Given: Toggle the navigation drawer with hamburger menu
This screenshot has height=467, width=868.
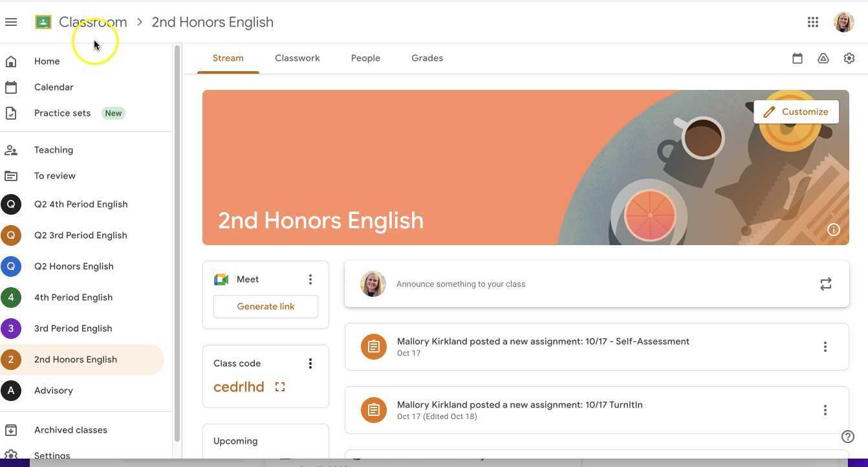Looking at the screenshot, I should (x=10, y=21).
